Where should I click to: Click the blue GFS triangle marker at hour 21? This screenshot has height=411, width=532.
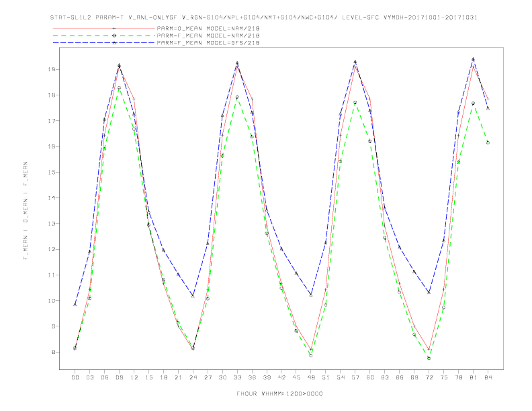point(178,275)
